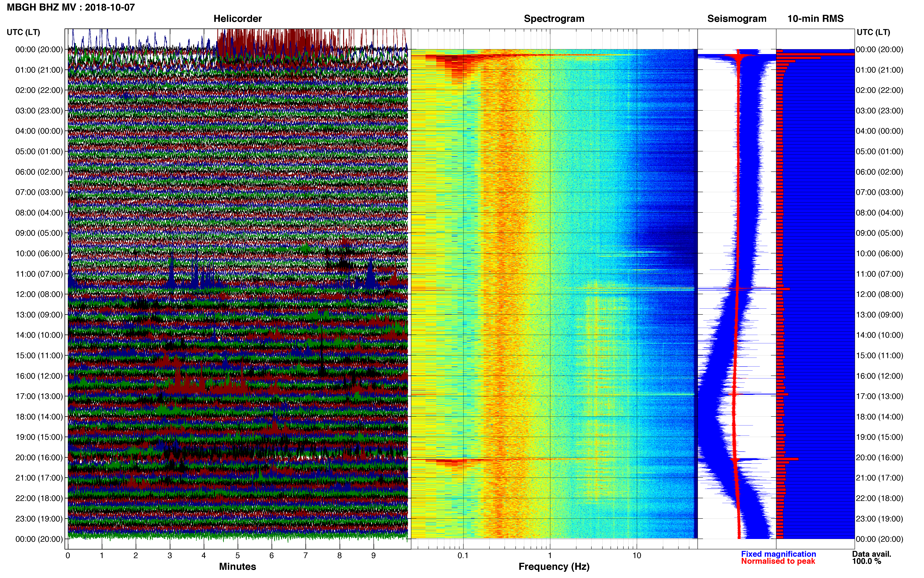Click right-side time label '06:00 (02:00)'

879,172
